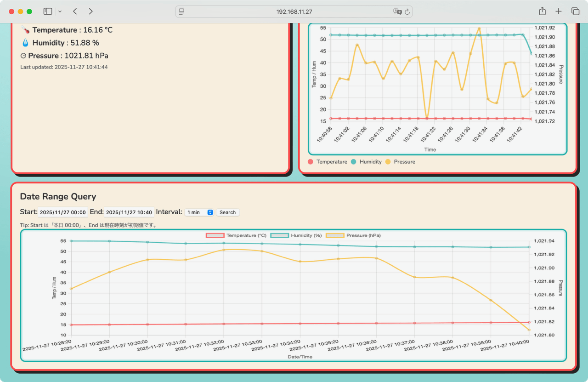Click the Start date-time field
This screenshot has height=382, width=588.
[x=62, y=212]
